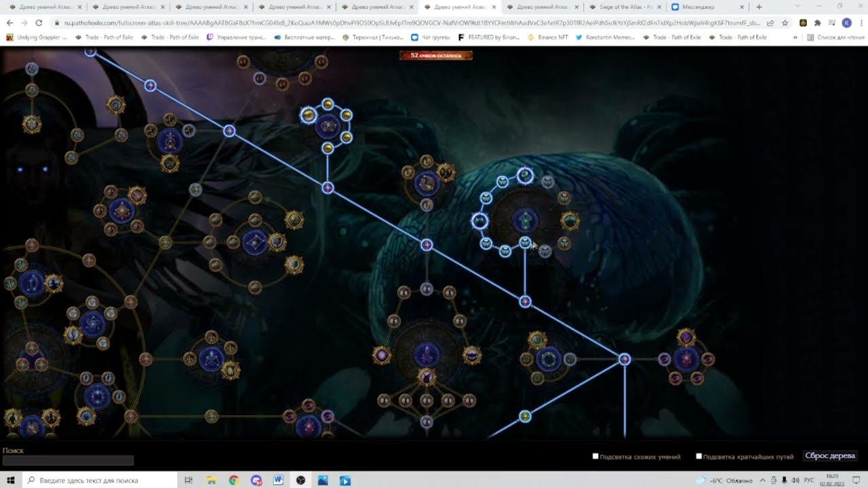
Task: Open Microsoft Word from the taskbar
Action: (278, 480)
